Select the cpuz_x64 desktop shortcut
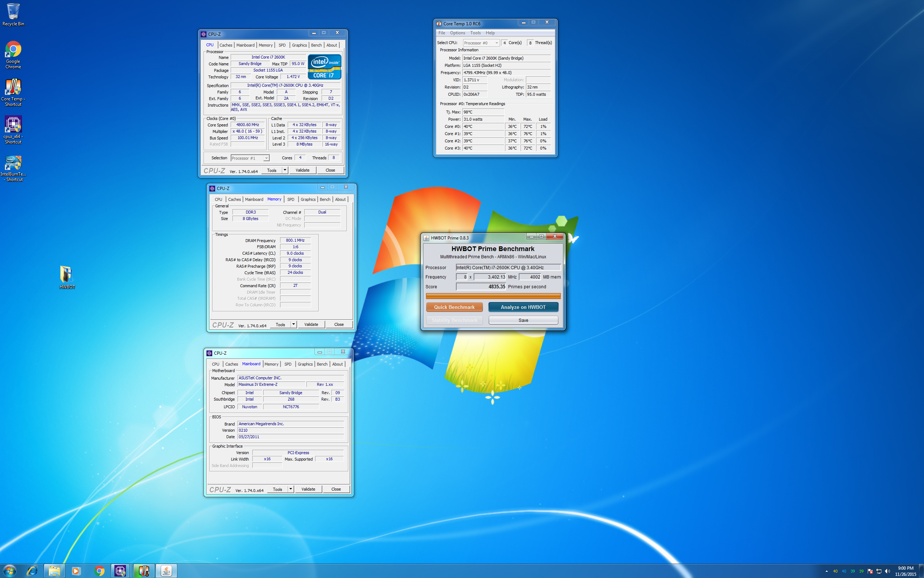 coord(13,130)
